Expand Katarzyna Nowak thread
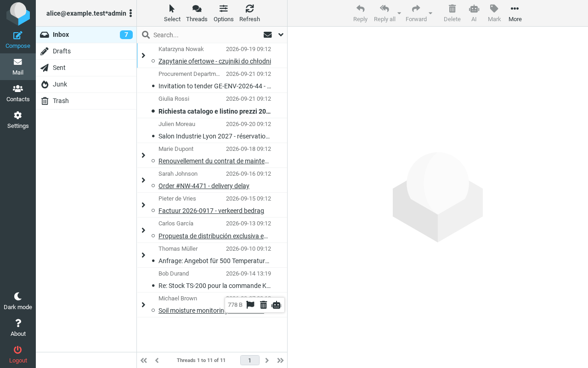This screenshot has height=368, width=588. coord(143,56)
